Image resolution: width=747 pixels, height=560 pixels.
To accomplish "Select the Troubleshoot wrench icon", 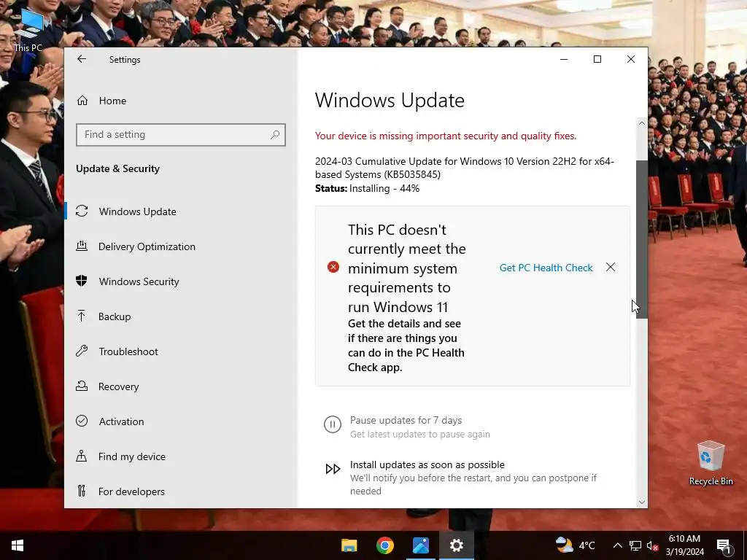I will (x=82, y=351).
